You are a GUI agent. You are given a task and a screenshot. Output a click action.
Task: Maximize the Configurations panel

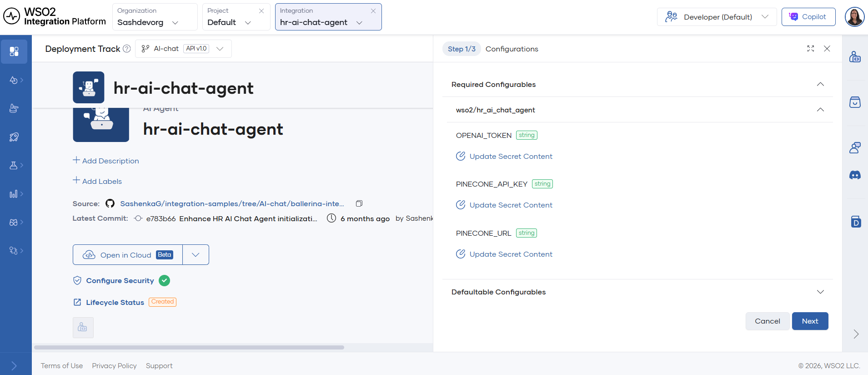pos(811,49)
